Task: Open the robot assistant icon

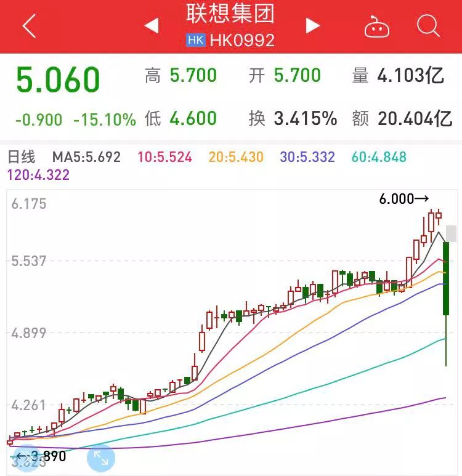Action: [376, 26]
